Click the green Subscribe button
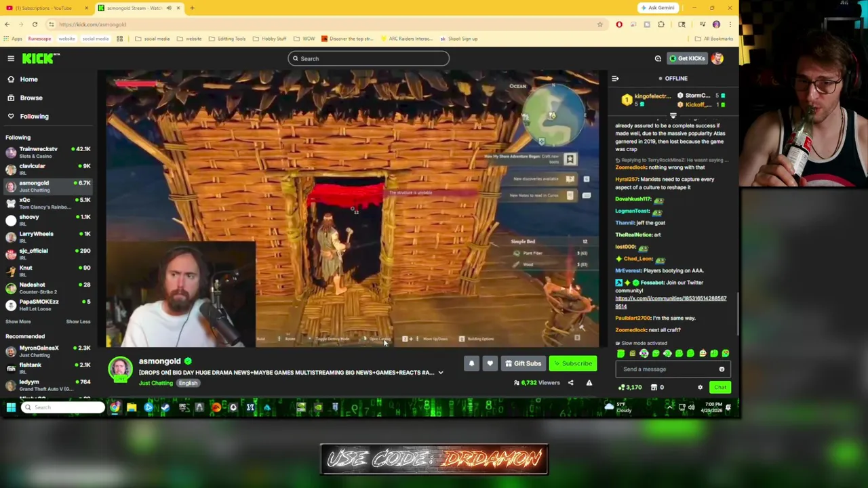868x488 pixels. 573,363
